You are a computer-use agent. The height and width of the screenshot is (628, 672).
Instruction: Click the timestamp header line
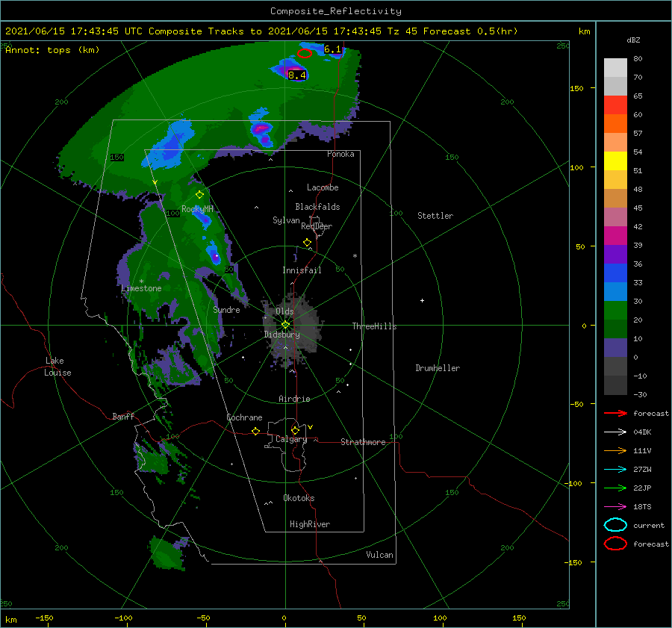(x=261, y=31)
